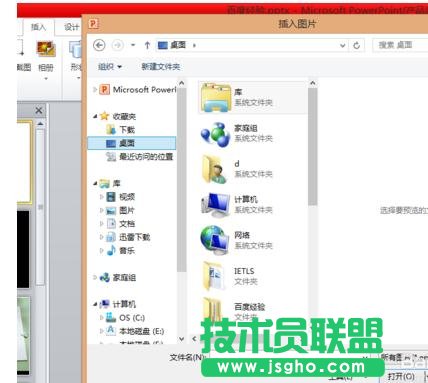Select 桌面 in the navigation pane

131,143
